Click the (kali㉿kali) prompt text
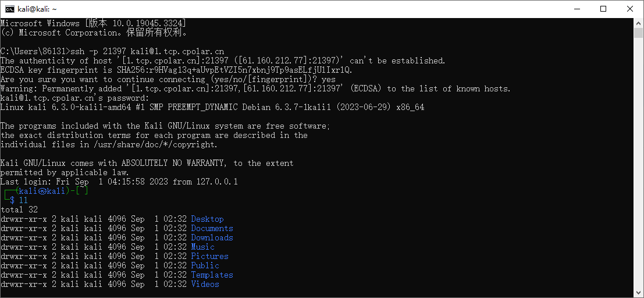644x298 pixels. point(42,191)
